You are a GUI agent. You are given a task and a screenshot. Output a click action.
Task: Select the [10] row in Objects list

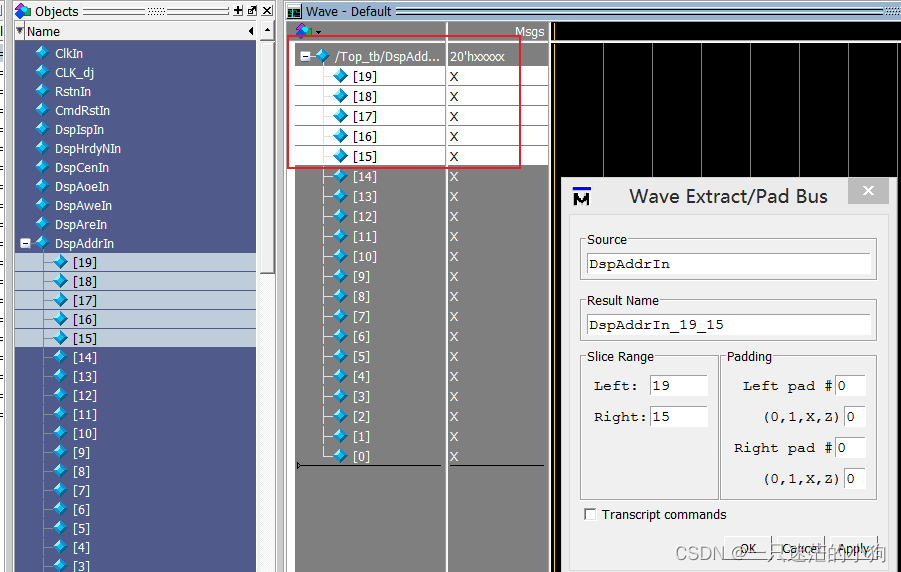pyautogui.click(x=136, y=433)
